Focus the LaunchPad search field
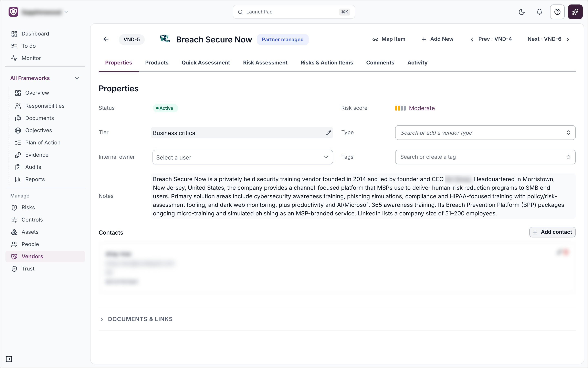This screenshot has height=368, width=588. tap(294, 12)
